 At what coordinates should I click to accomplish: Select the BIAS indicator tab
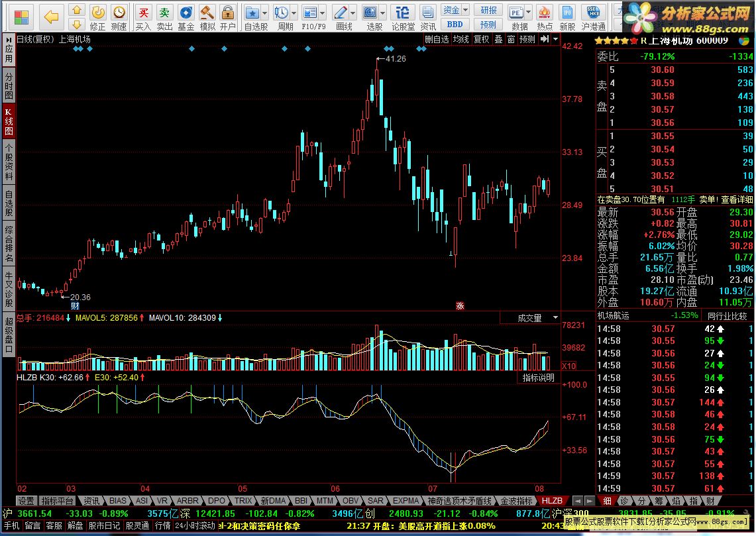[x=117, y=501]
